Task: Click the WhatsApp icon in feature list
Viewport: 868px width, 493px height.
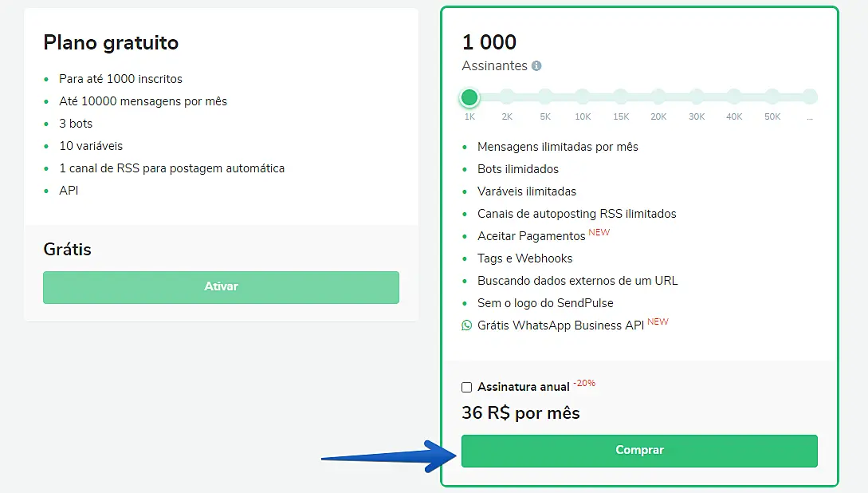Action: click(466, 325)
